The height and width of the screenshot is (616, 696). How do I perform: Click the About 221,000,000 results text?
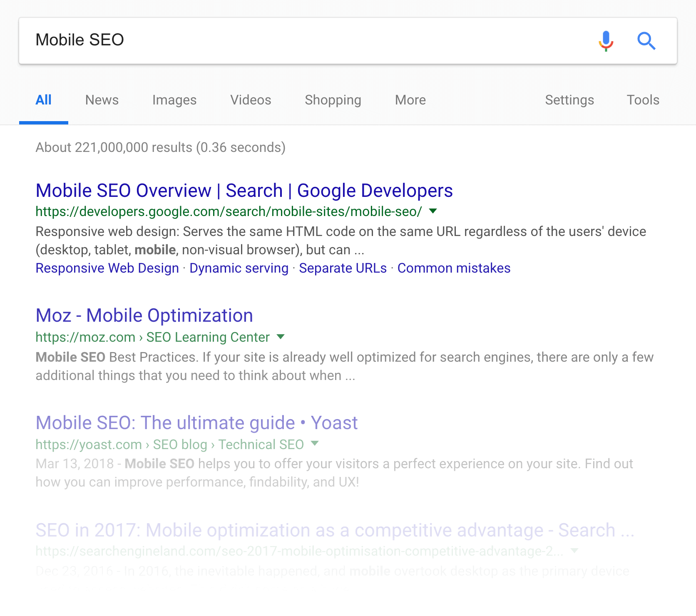(x=161, y=147)
